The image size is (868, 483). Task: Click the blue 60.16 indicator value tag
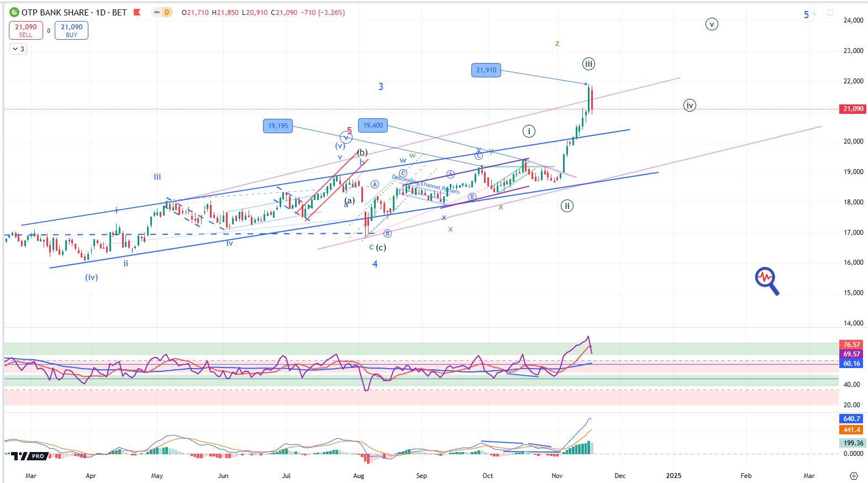click(x=852, y=364)
